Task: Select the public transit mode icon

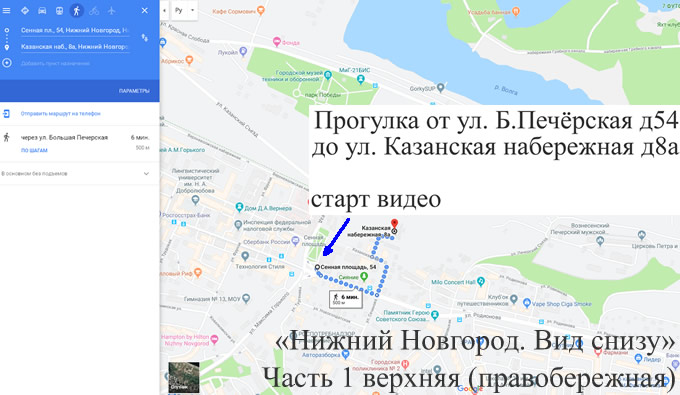Action: 59,10
